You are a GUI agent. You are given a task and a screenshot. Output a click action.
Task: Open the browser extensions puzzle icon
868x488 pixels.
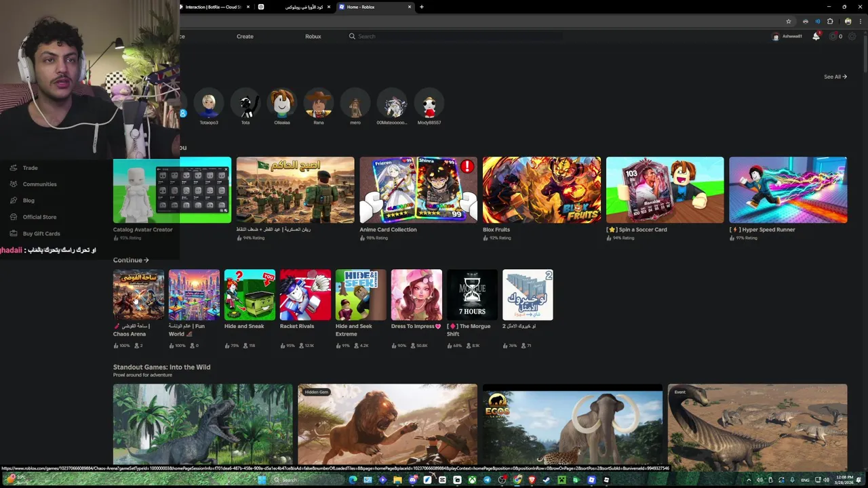tap(830, 21)
